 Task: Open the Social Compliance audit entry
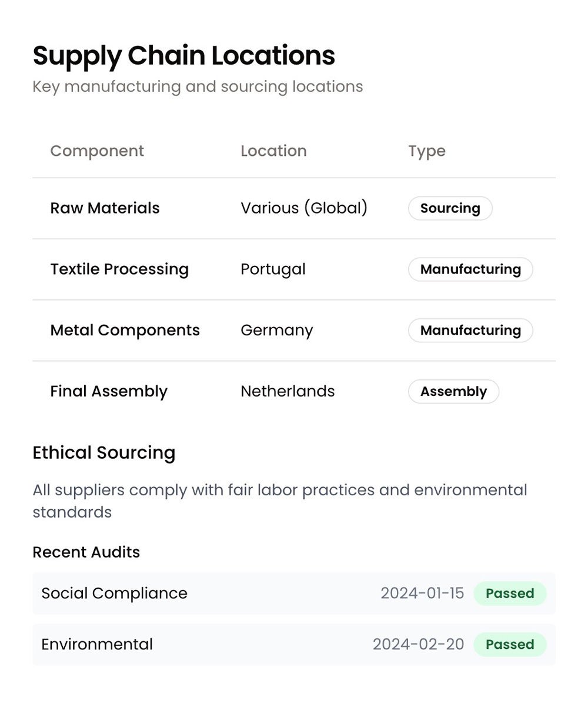click(294, 594)
